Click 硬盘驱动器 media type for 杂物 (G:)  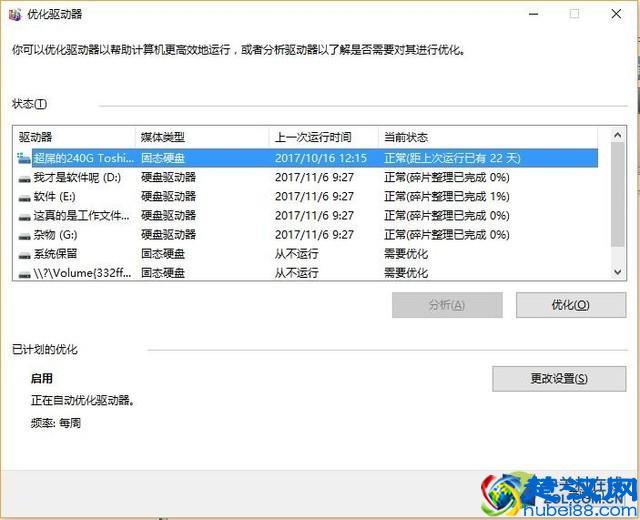click(168, 235)
